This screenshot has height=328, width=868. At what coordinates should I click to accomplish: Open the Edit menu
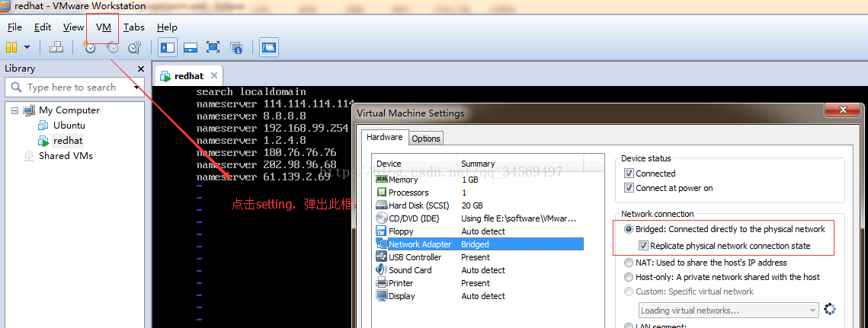(43, 27)
